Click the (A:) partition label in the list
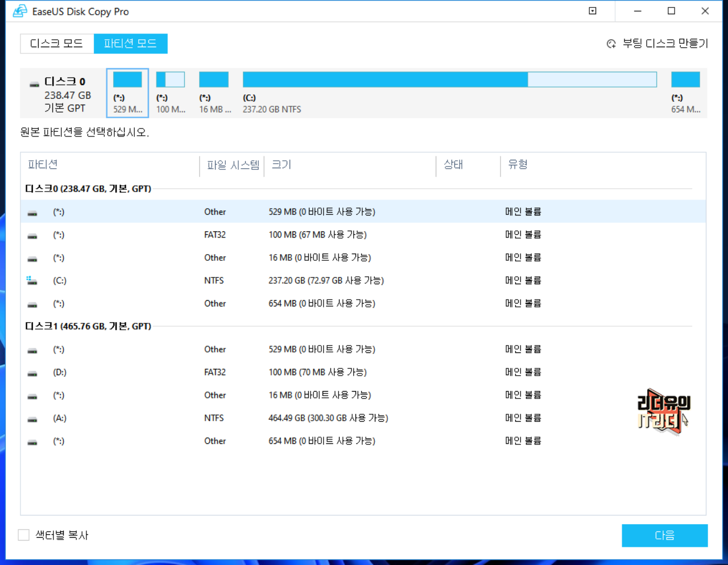728x565 pixels. click(x=60, y=418)
